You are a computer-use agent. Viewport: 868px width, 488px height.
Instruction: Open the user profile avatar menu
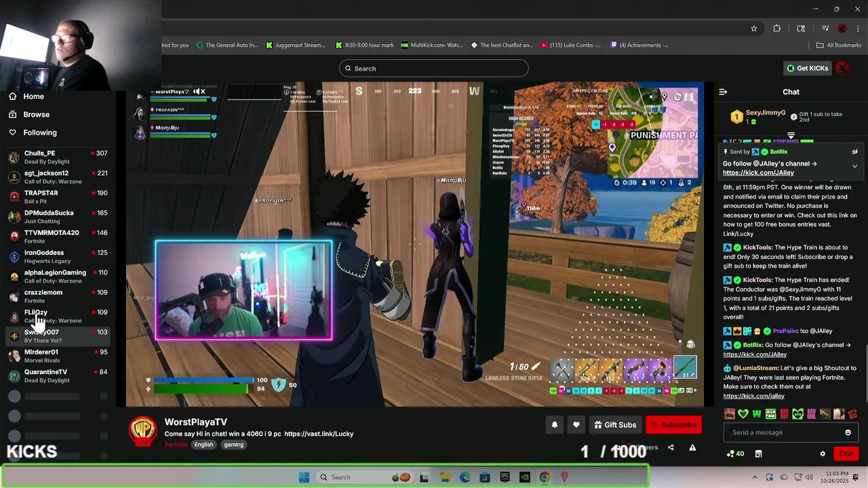(842, 68)
